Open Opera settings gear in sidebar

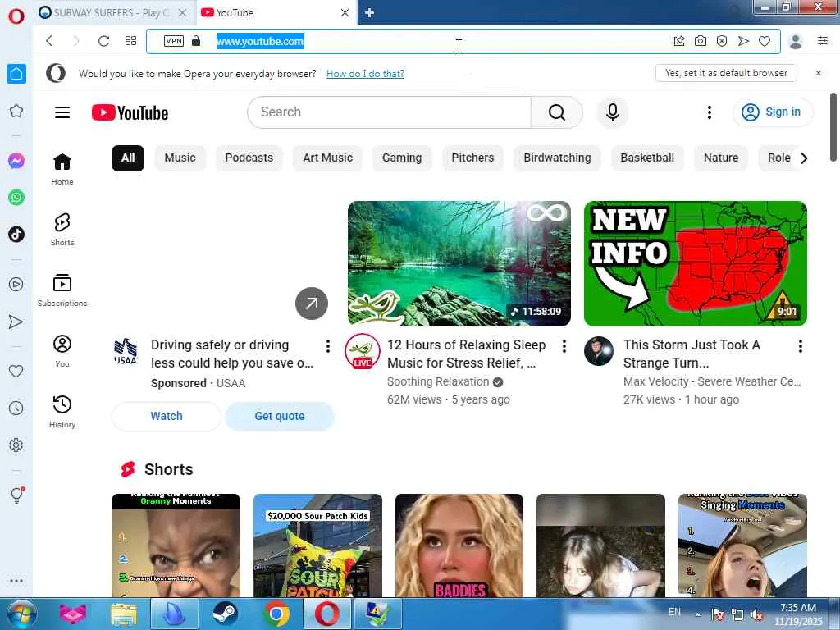(x=16, y=445)
